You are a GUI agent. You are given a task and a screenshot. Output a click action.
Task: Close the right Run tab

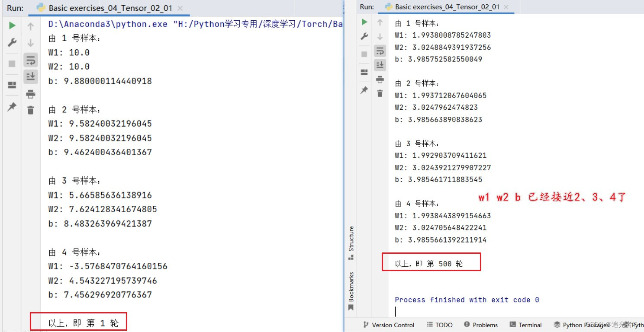[506, 7]
